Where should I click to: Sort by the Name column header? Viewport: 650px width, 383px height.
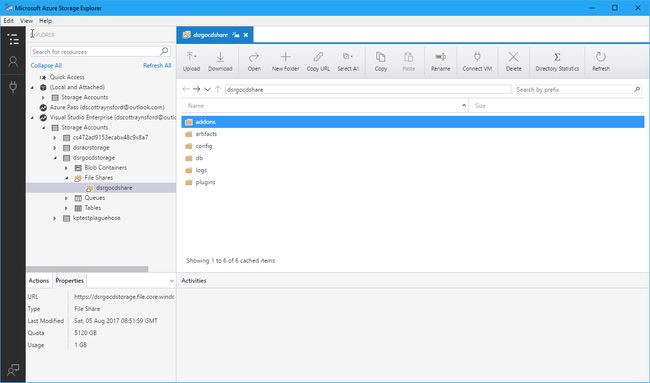pyautogui.click(x=325, y=106)
